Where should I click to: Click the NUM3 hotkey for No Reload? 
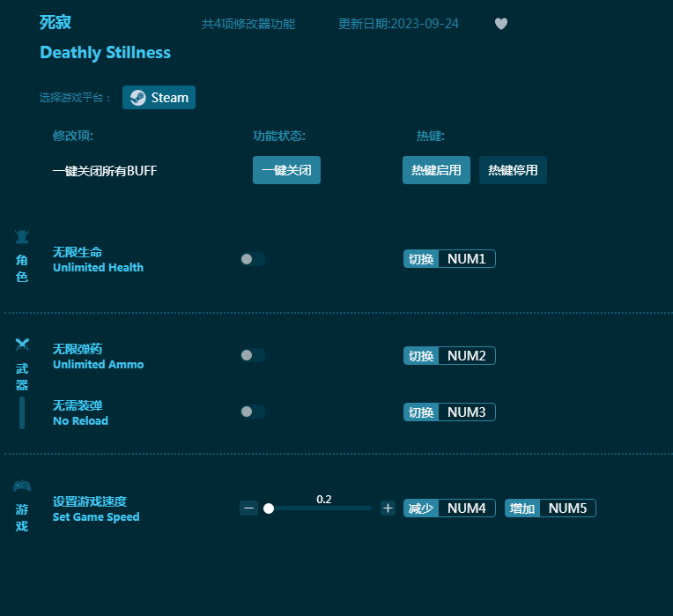pyautogui.click(x=466, y=412)
